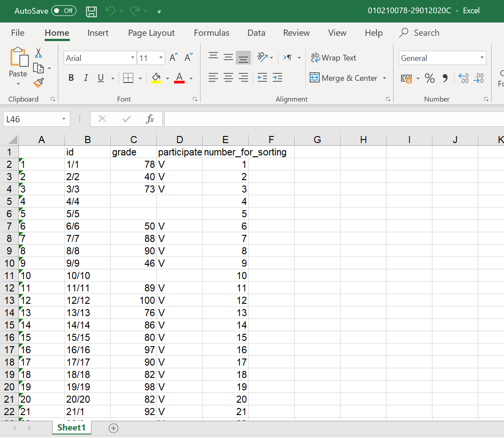504x438 pixels.
Task: Open the Paste options dropdown arrow
Action: (18, 84)
